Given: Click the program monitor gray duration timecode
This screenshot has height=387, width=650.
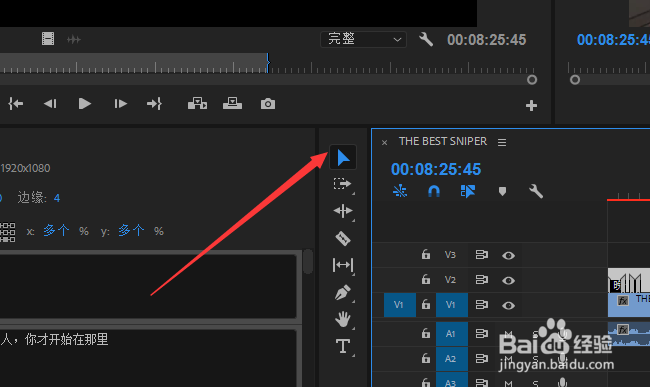Looking at the screenshot, I should point(486,40).
